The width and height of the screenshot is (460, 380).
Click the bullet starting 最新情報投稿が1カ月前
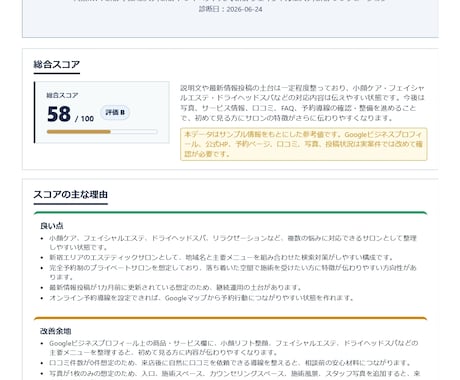click(176, 287)
